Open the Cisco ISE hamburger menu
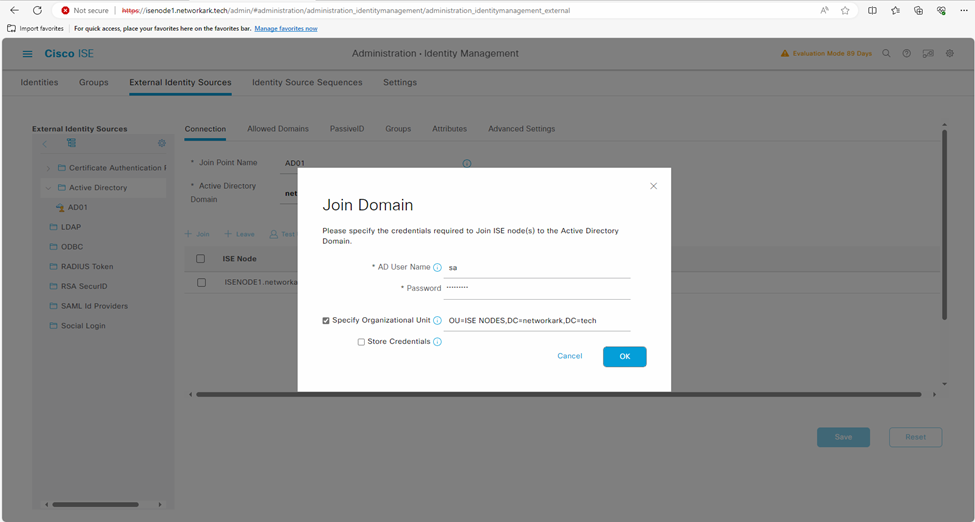975x522 pixels. click(x=27, y=54)
